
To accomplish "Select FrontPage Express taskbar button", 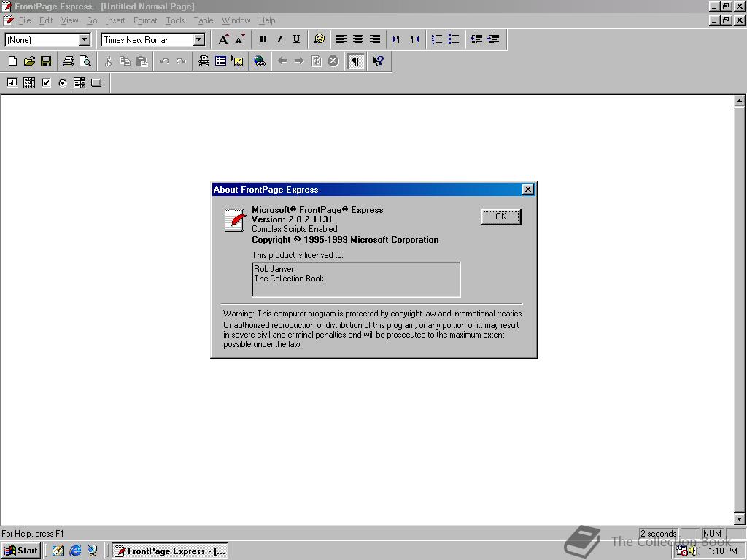I will (x=170, y=551).
